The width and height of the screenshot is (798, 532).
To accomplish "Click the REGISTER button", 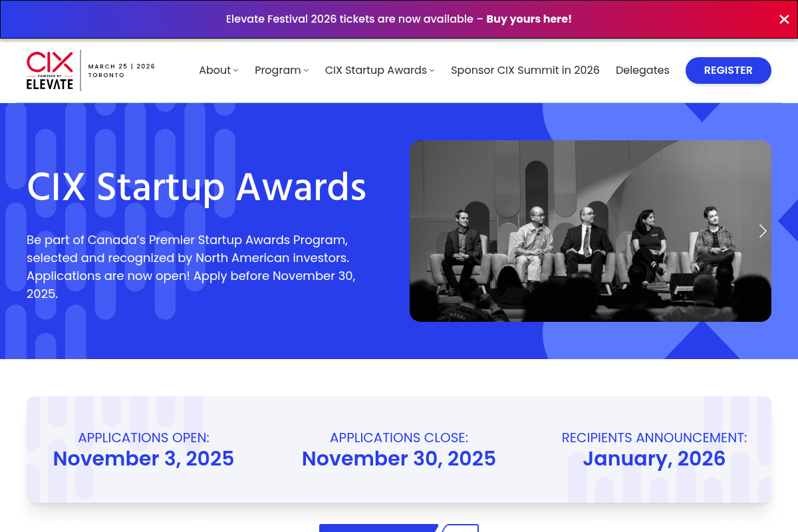I will [728, 70].
